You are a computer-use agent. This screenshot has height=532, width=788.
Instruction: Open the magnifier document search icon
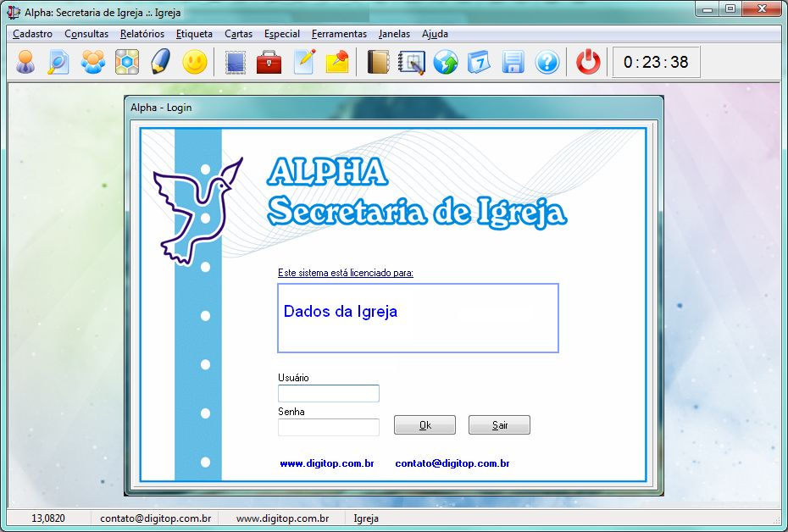coord(58,63)
